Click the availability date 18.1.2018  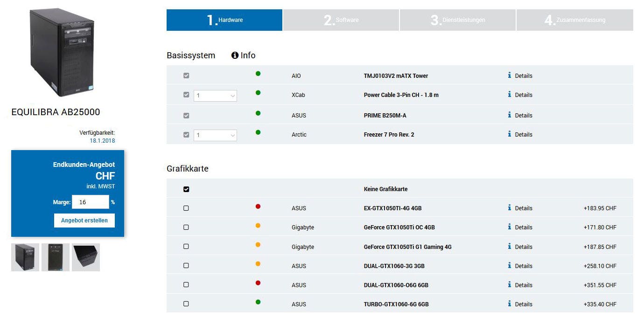pyautogui.click(x=102, y=140)
